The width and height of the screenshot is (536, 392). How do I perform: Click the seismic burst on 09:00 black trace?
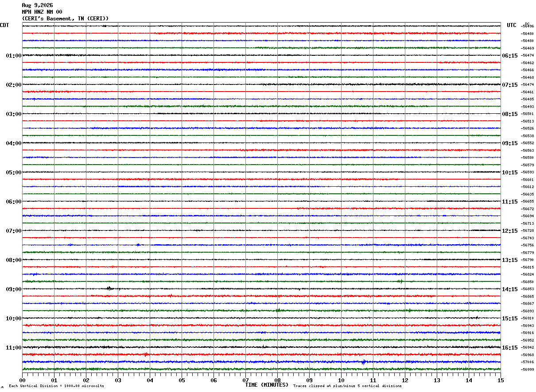tap(109, 288)
